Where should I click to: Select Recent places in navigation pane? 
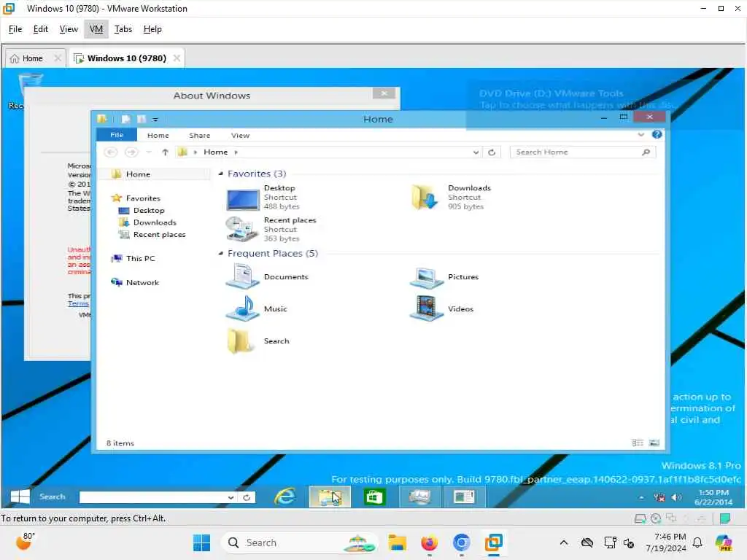point(159,234)
